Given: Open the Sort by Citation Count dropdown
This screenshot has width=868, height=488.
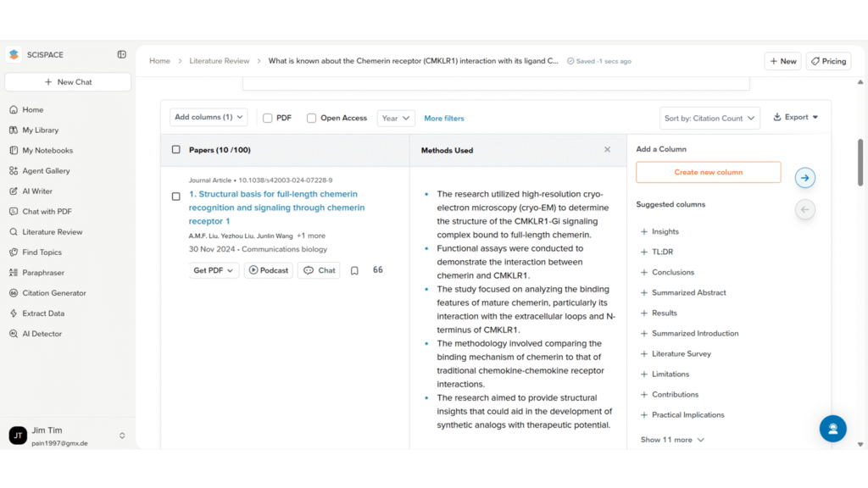Looking at the screenshot, I should [x=709, y=119].
